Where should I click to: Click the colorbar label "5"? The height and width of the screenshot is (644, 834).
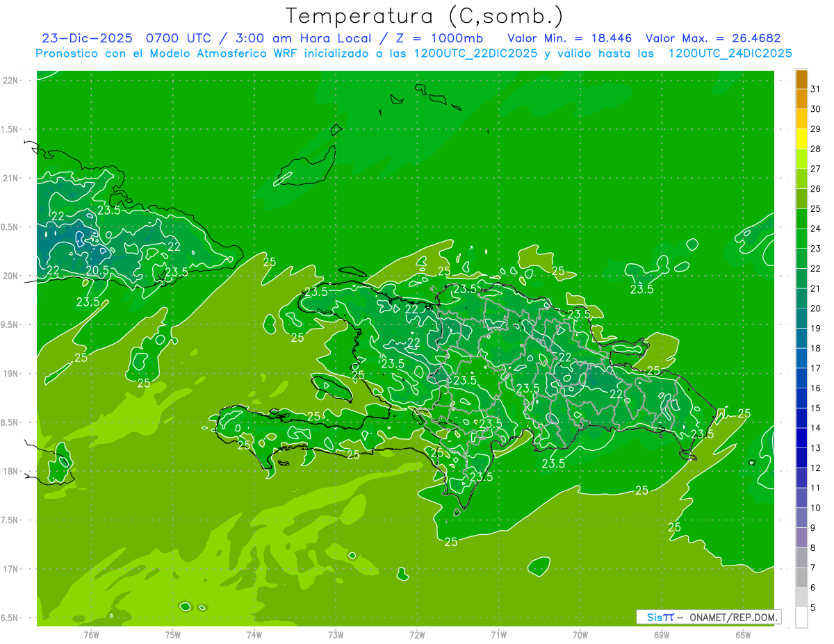coord(813,608)
